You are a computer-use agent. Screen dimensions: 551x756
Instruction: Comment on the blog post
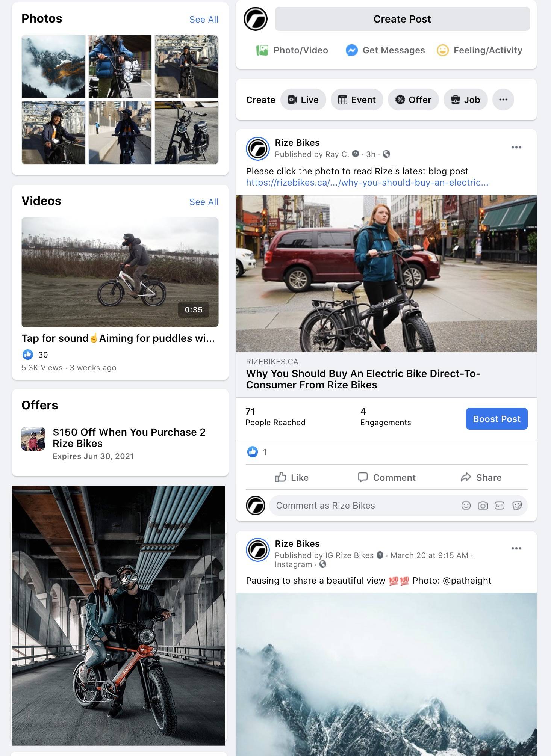386,477
